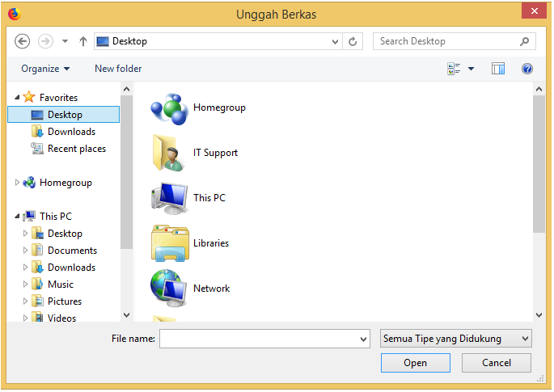This screenshot has width=554, height=392.
Task: Click the Open button
Action: coord(415,363)
